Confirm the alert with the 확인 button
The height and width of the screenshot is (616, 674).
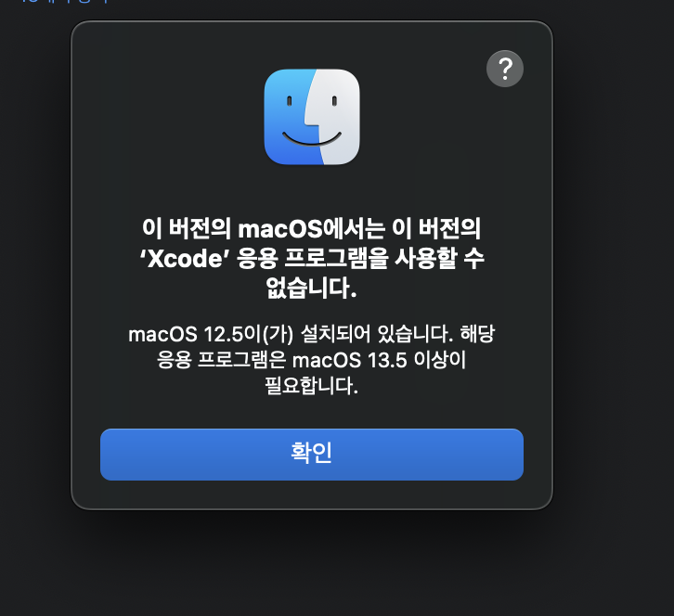(x=312, y=454)
